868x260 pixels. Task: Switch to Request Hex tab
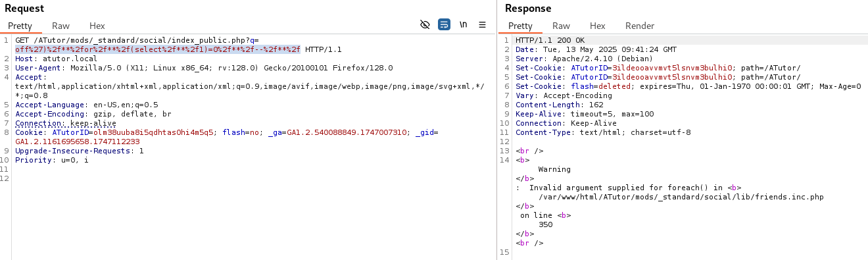pos(97,26)
